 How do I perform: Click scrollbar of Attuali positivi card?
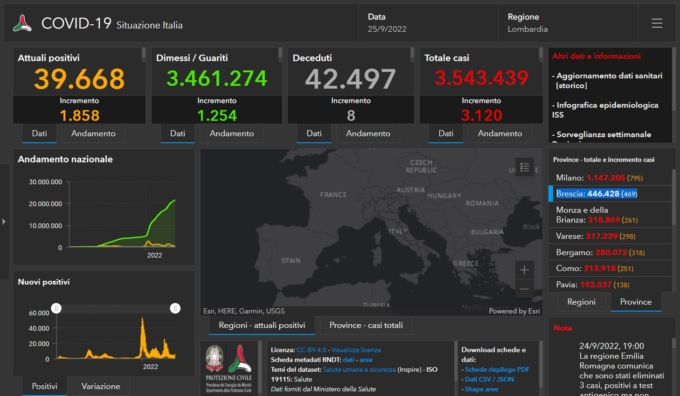click(143, 54)
